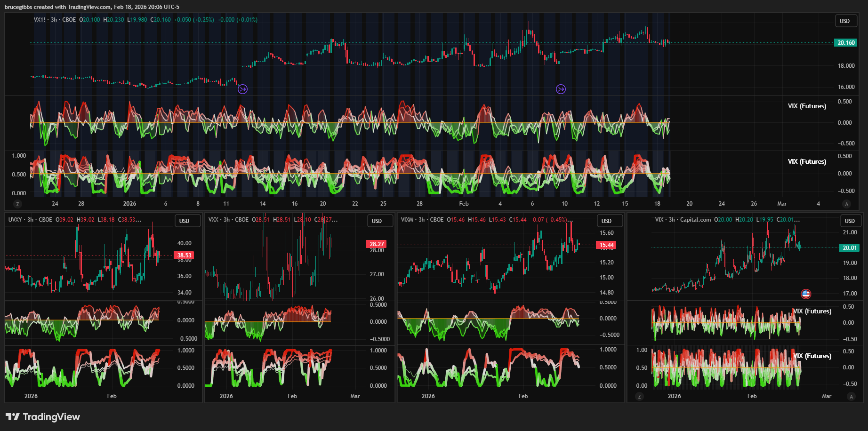This screenshot has height=431, width=868.
Task: Click the 28.27 price label on VXX
Action: coord(377,244)
